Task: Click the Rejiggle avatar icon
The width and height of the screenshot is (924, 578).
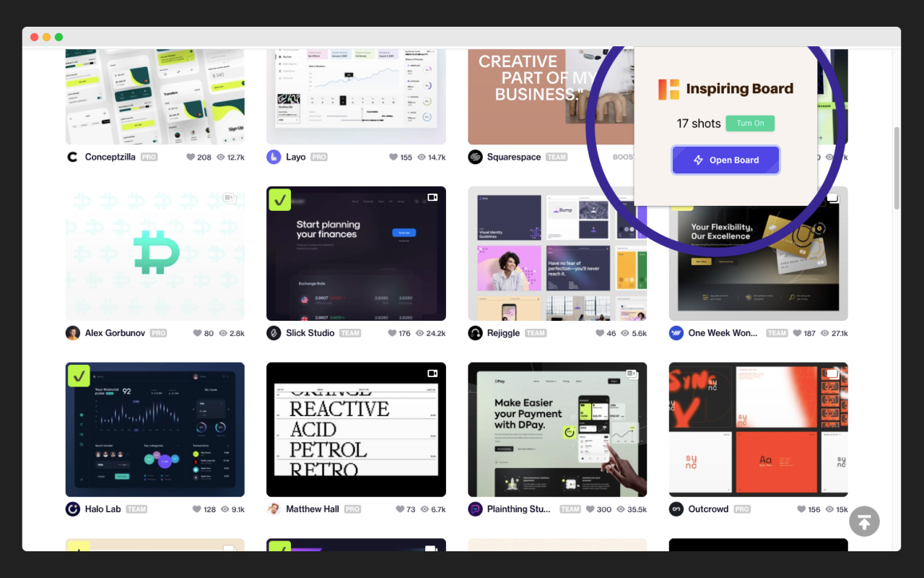Action: click(x=475, y=333)
